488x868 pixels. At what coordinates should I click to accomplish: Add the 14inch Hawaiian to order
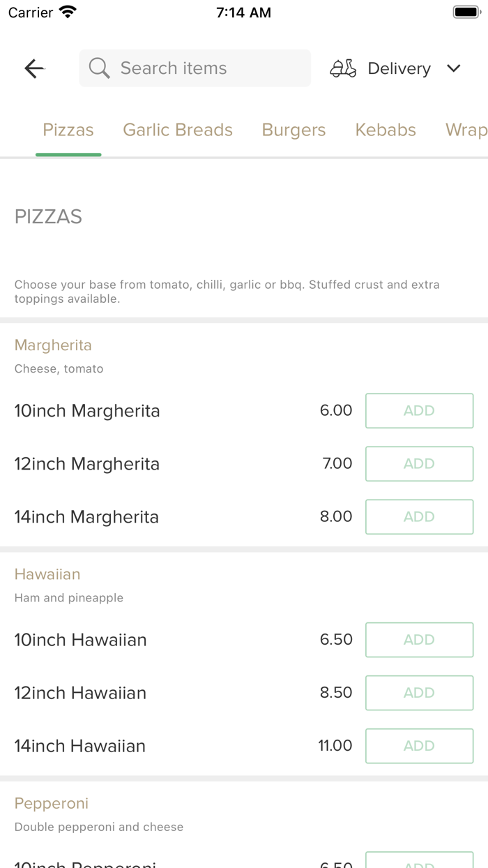(419, 746)
